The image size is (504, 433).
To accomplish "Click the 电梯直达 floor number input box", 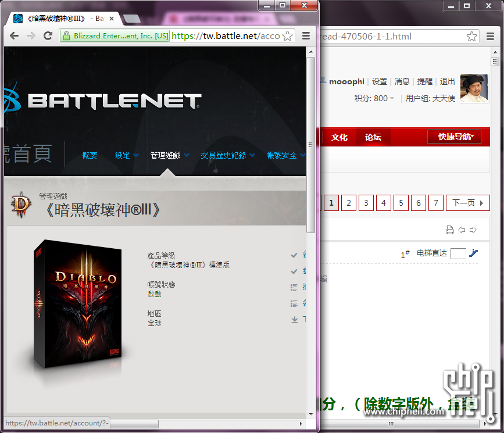I will [x=458, y=253].
